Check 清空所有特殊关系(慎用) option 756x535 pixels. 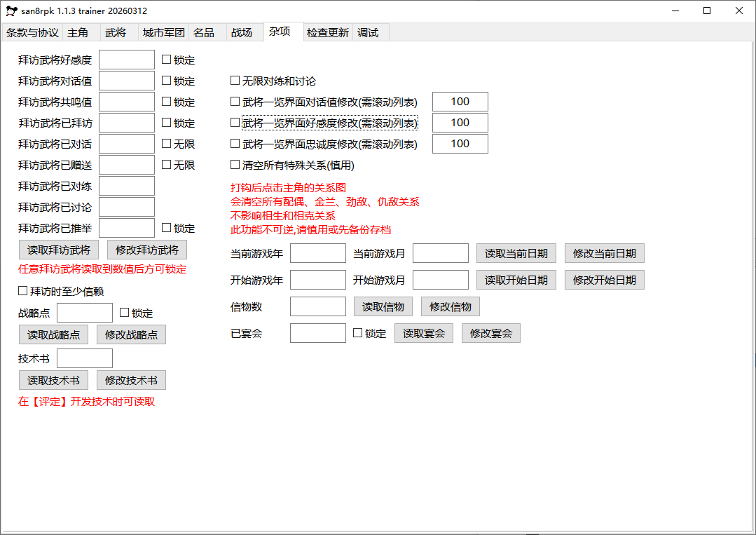235,165
